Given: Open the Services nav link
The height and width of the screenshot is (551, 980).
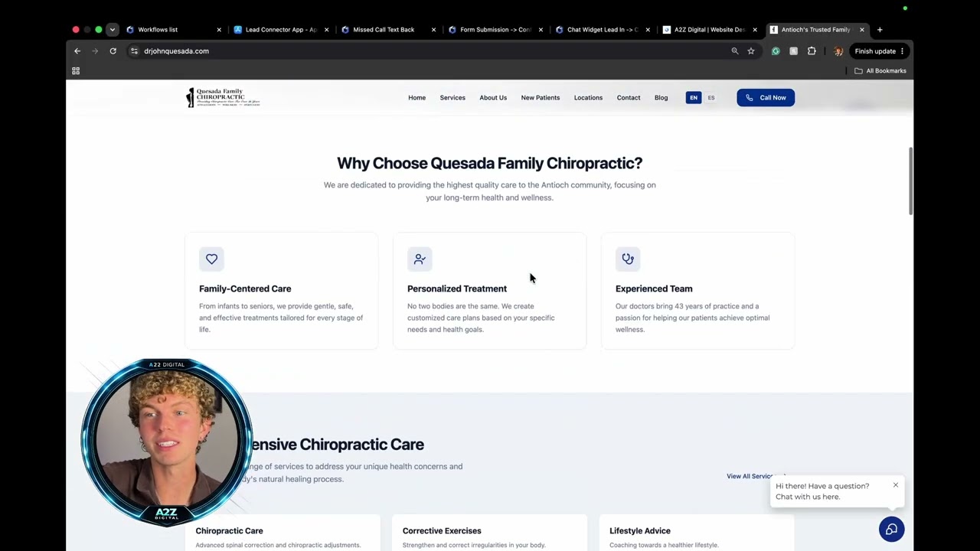Looking at the screenshot, I should (452, 98).
